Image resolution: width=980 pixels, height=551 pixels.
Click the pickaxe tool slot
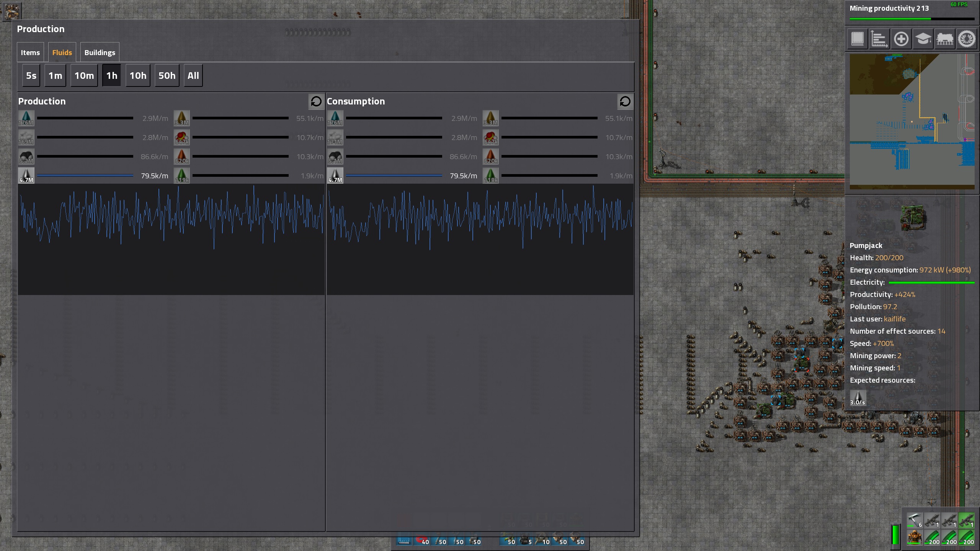tap(915, 521)
